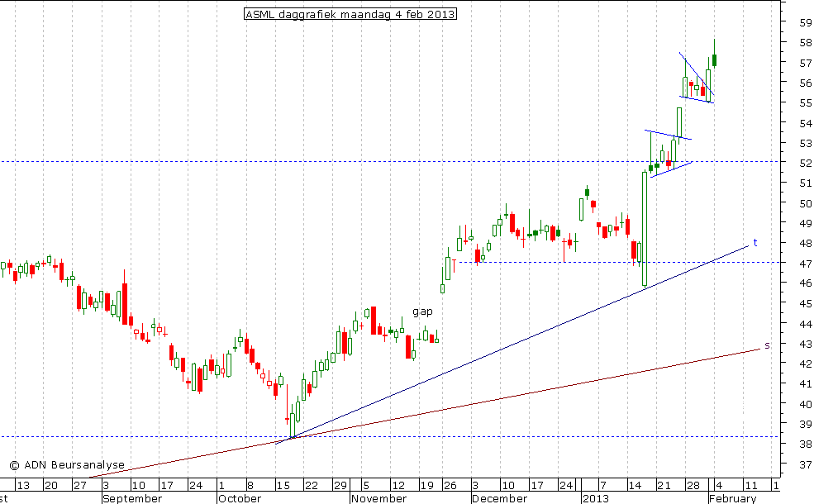Click price axis label 47
The width and height of the screenshot is (814, 504).
pyautogui.click(x=806, y=264)
